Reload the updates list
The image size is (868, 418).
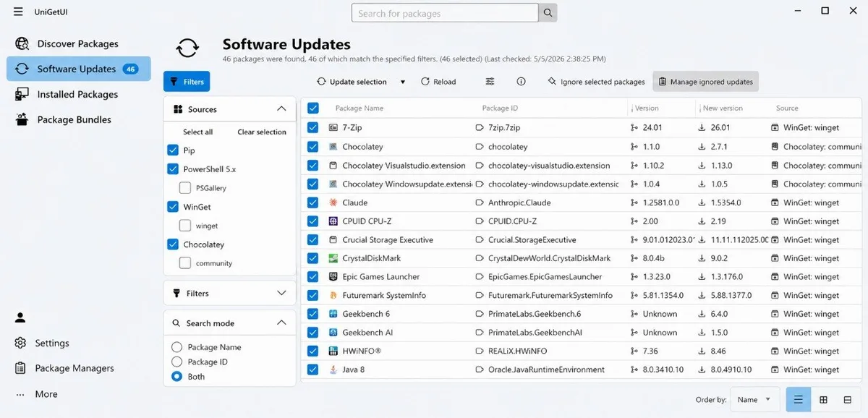pyautogui.click(x=438, y=82)
